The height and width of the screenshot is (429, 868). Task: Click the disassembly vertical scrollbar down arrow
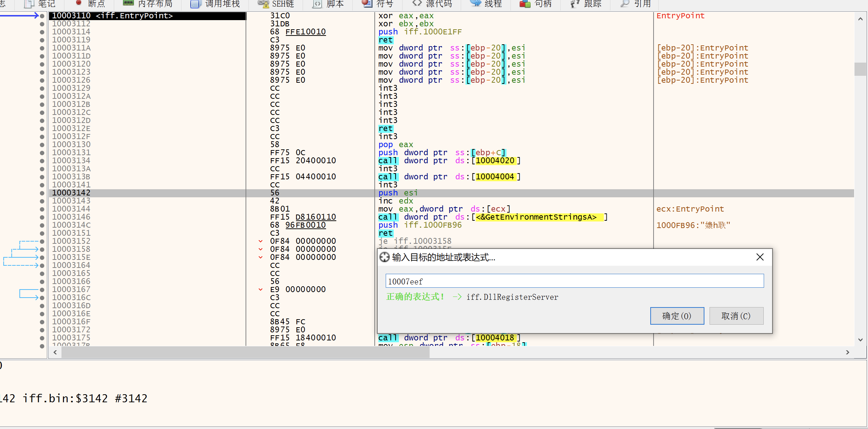(x=860, y=340)
